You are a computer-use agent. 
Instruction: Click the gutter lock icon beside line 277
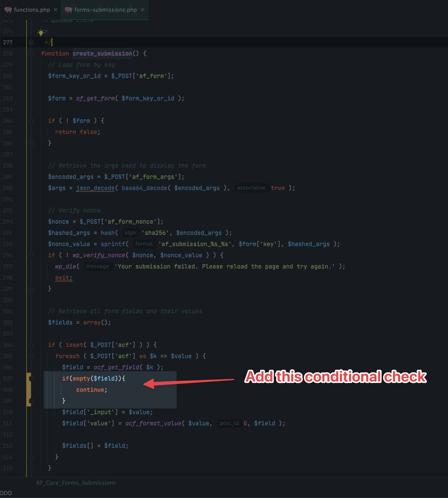pyautogui.click(x=31, y=42)
